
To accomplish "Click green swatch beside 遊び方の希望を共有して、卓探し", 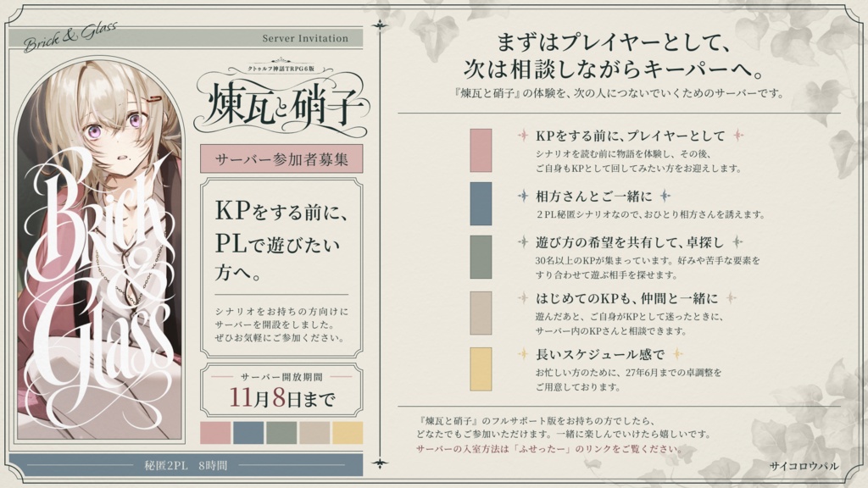I will [x=481, y=258].
